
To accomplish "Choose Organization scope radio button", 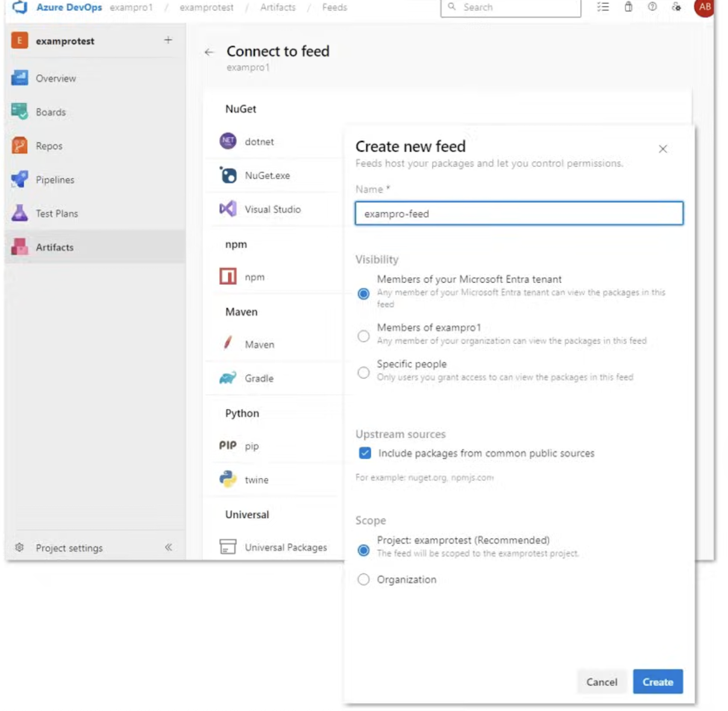I will click(x=363, y=580).
